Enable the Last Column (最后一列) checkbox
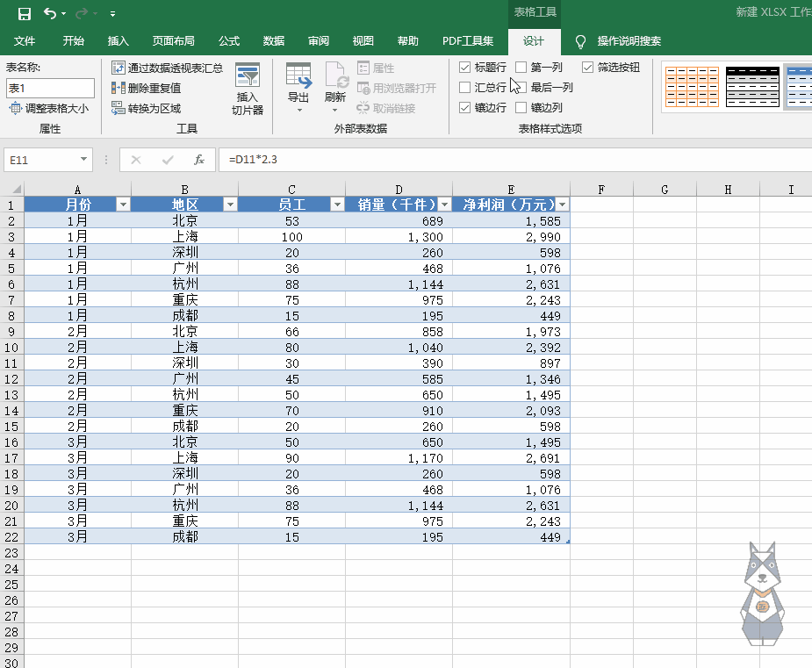Viewport: 812px width, 668px height. (x=521, y=88)
